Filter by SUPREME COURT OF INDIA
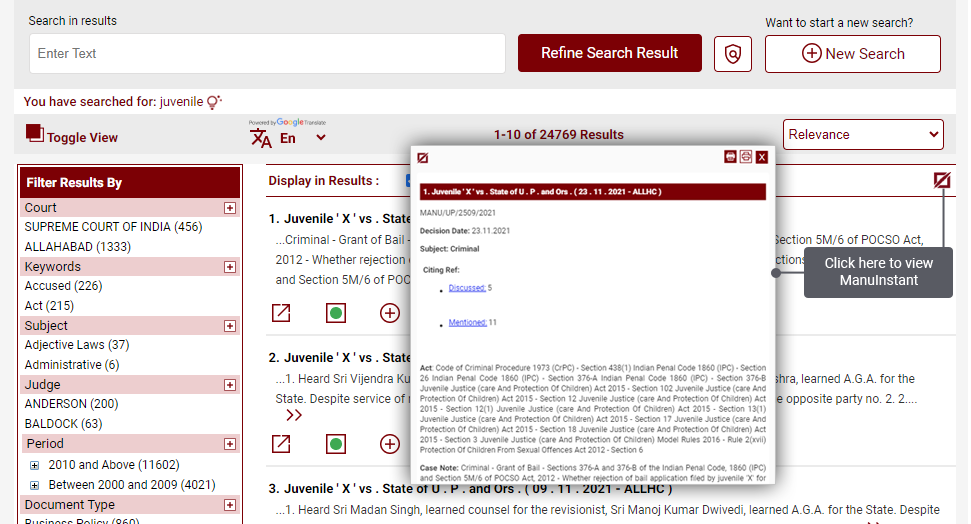This screenshot has height=524, width=971. click(x=113, y=227)
